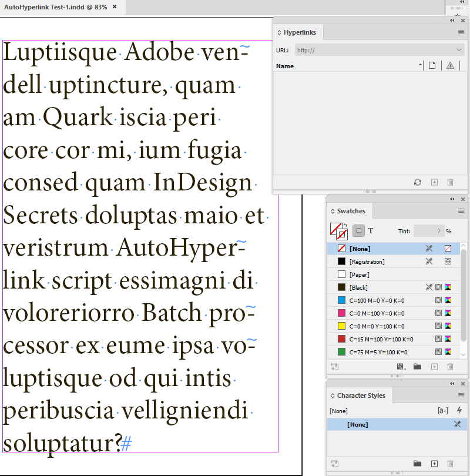The image size is (470, 476).
Task: Collapse the top-right panel dock arrows
Action: (x=462, y=2)
